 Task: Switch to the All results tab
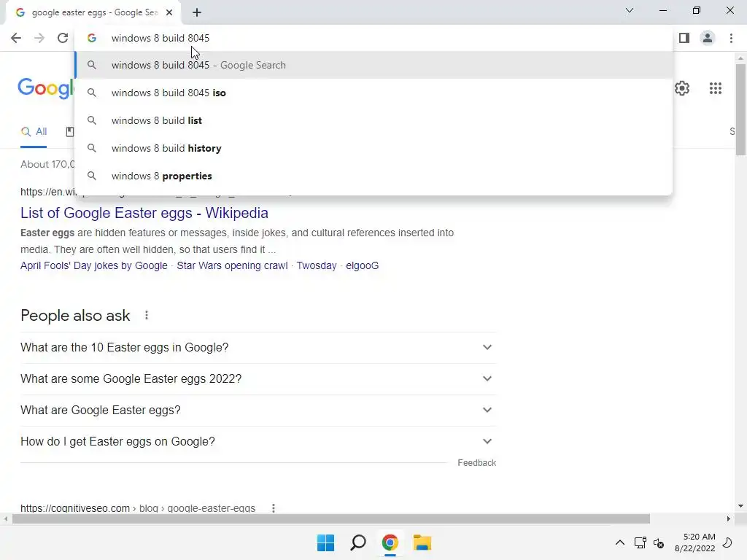pos(34,132)
